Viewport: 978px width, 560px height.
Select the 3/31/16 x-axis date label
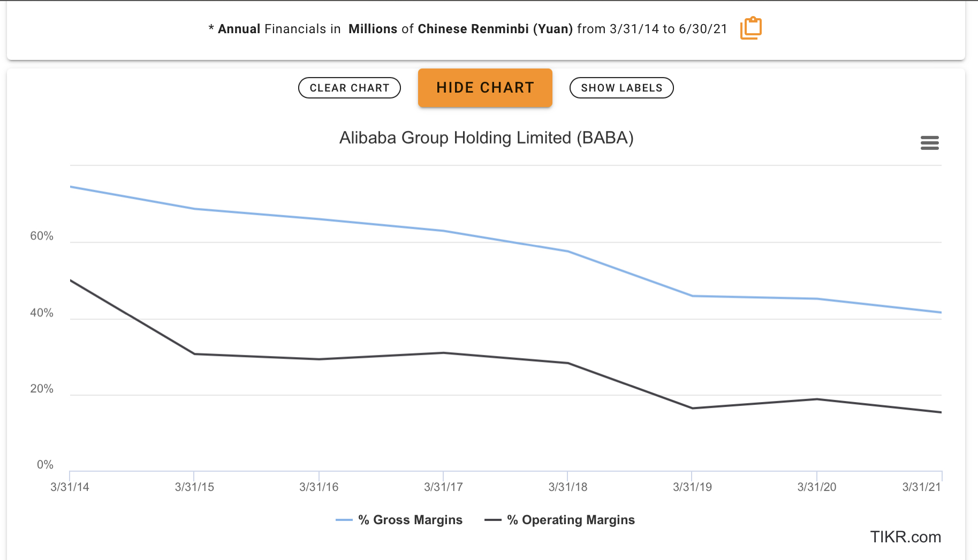click(319, 487)
